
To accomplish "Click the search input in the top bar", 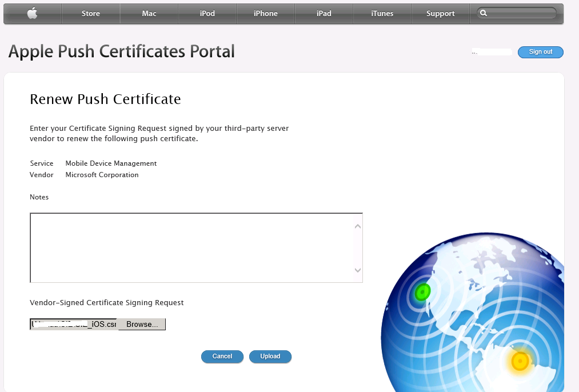I will [x=517, y=11].
